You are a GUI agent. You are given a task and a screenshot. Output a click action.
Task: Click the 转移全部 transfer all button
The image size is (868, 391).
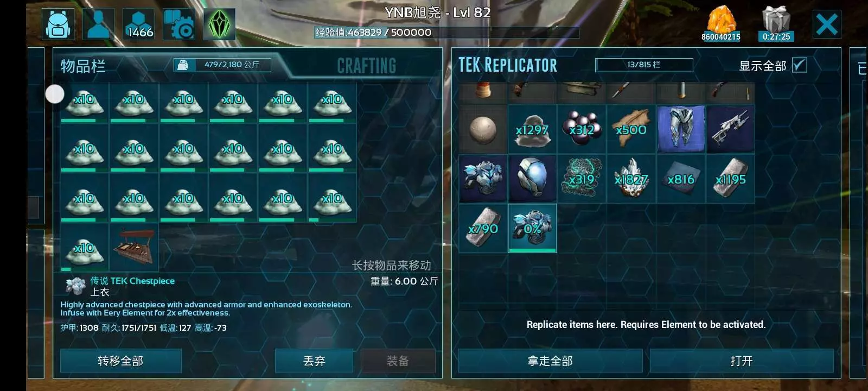point(120,361)
